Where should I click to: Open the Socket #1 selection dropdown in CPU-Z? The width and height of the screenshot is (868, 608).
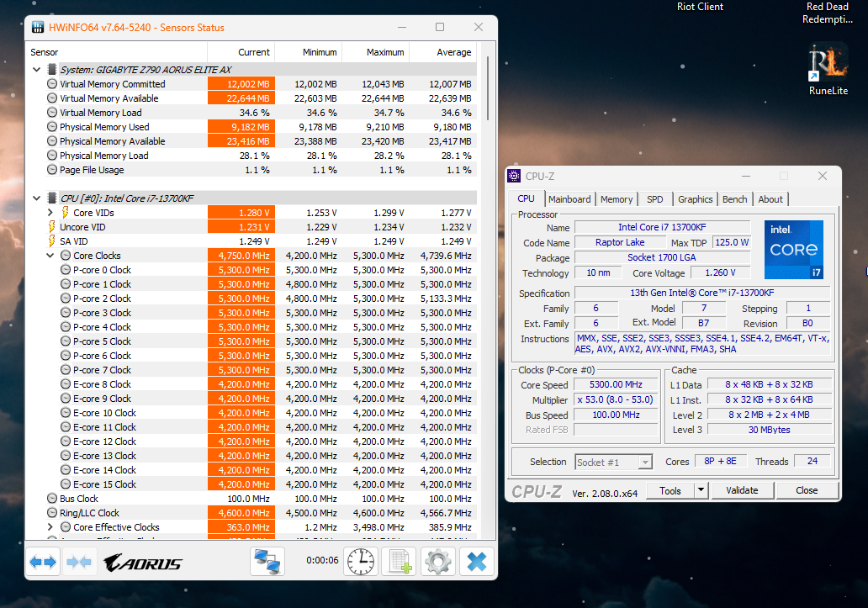[613, 462]
